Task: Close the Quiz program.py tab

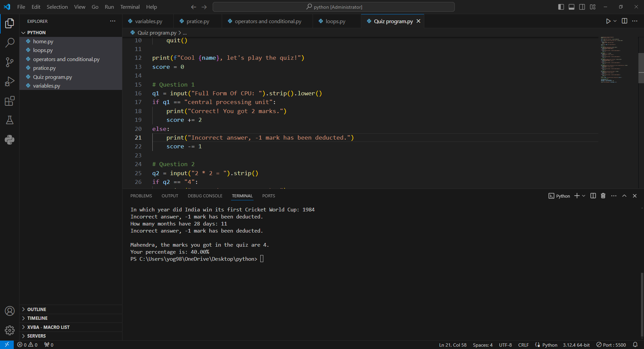Action: [418, 21]
